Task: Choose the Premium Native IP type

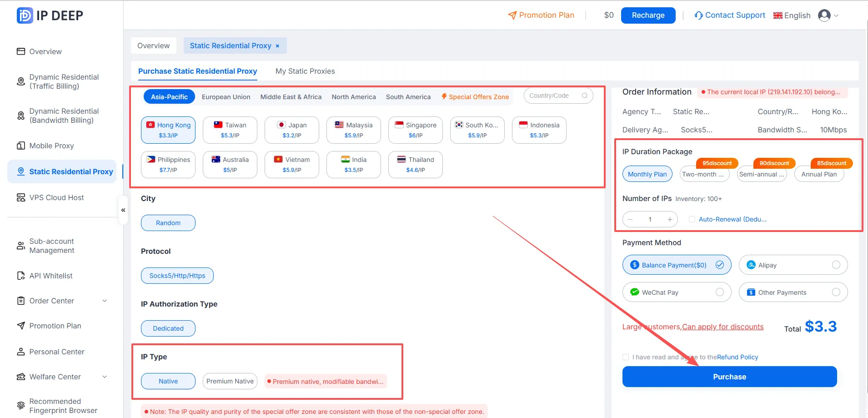Action: [x=230, y=381]
